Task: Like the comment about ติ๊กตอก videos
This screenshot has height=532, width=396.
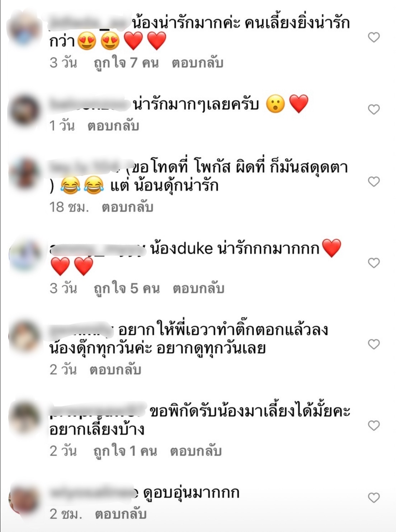Action: pyautogui.click(x=374, y=344)
